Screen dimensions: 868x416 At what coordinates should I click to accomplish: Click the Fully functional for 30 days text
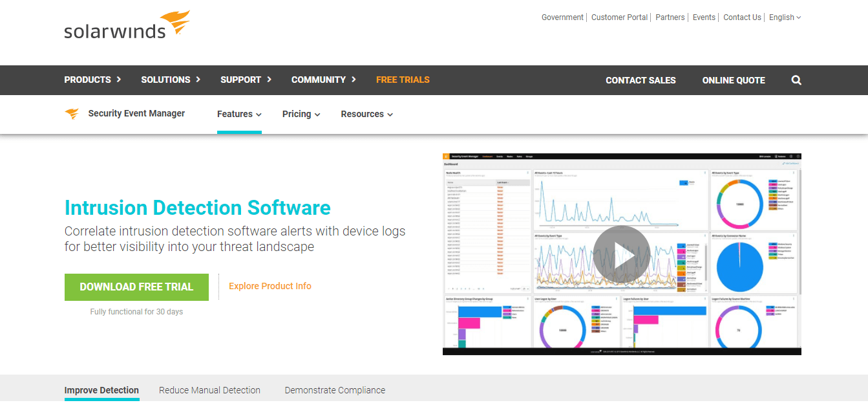click(136, 312)
